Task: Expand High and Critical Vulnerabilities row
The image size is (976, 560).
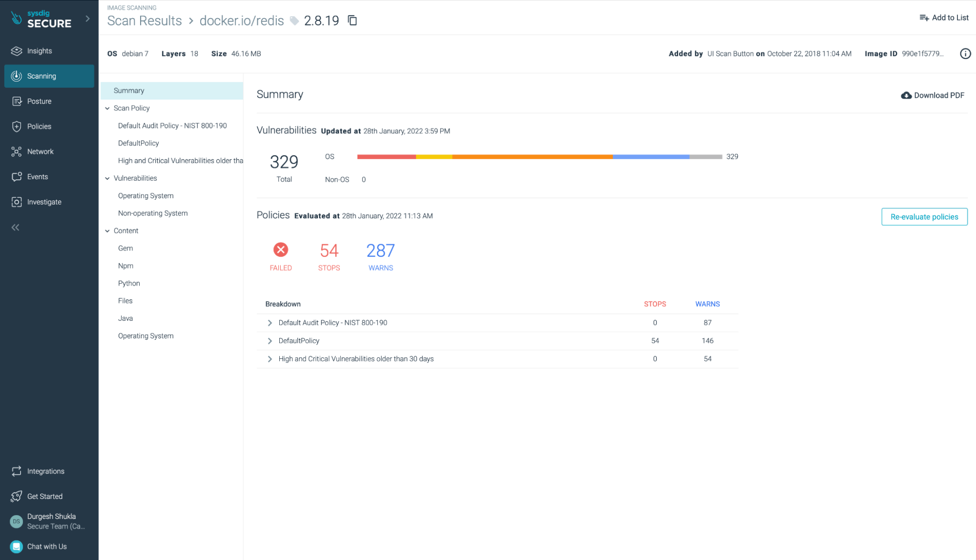Action: coord(270,359)
